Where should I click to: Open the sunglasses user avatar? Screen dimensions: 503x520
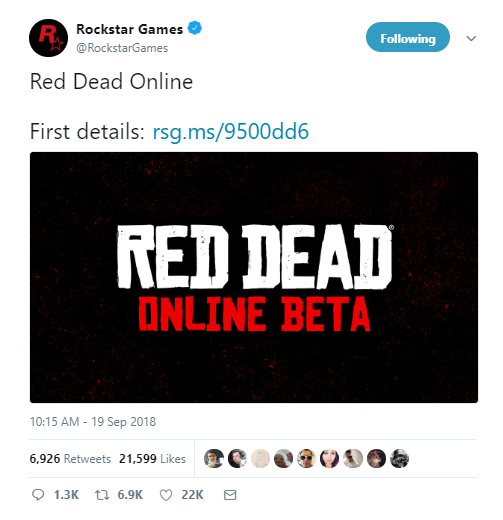306,458
